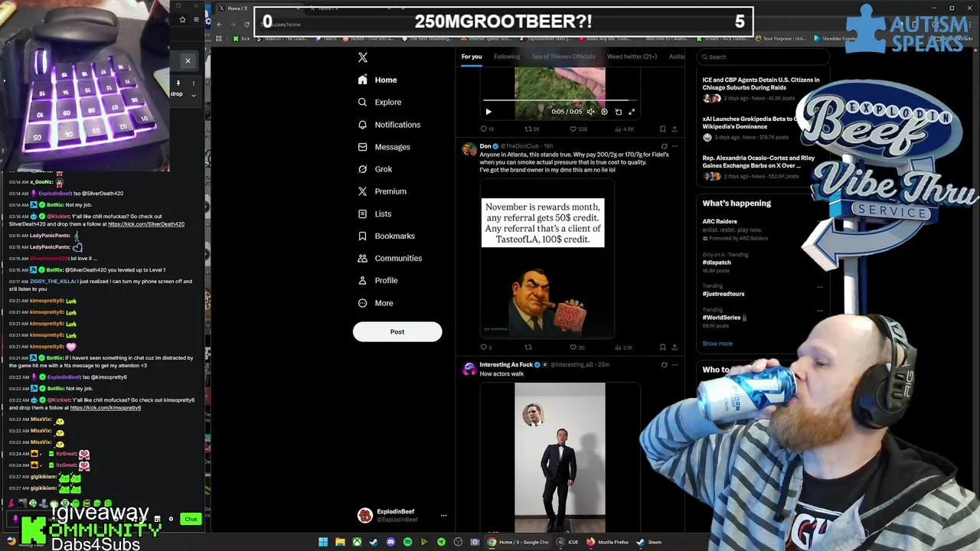Open Profile in the X sidebar
The width and height of the screenshot is (980, 551).
click(x=377, y=280)
